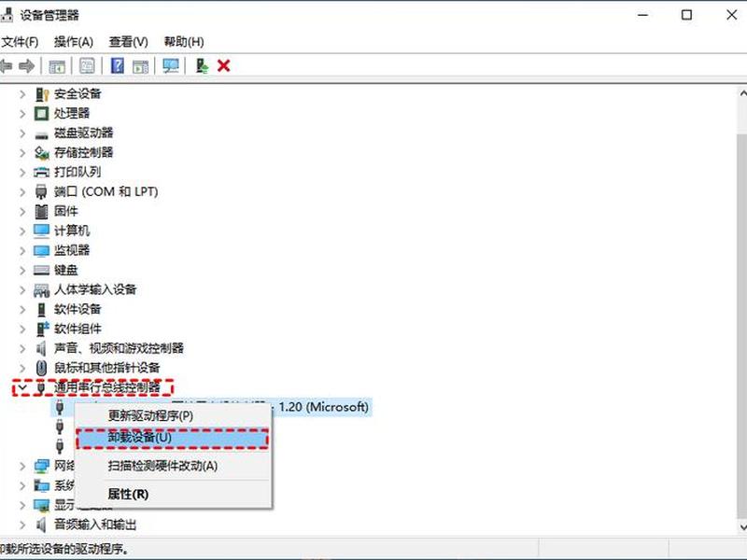Click the 人体学输入设备 icon
Viewport: 747px width, 560px height.
(41, 290)
